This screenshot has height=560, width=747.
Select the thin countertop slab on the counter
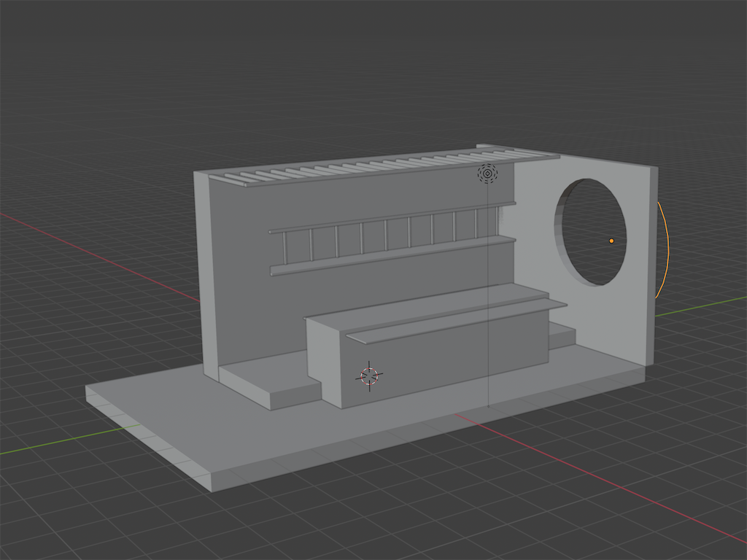457,321
